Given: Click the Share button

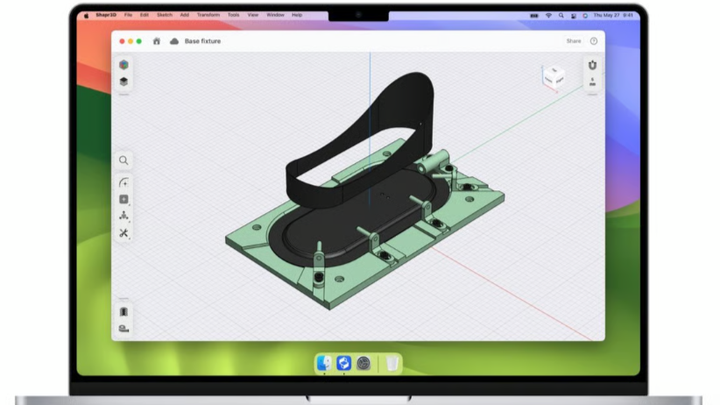Looking at the screenshot, I should [573, 41].
